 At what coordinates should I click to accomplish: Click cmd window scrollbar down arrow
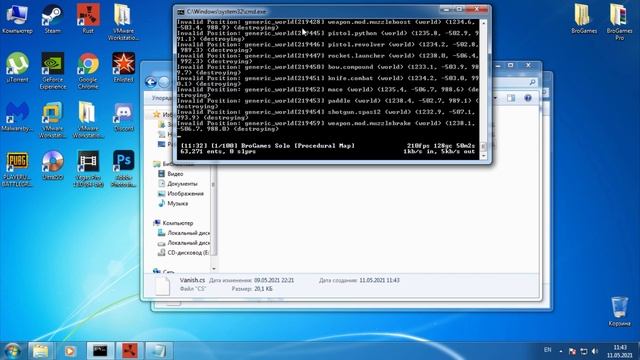pos(484,156)
